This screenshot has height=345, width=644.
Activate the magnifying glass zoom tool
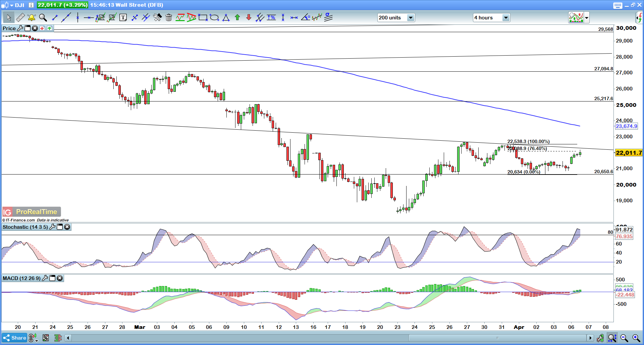(43, 17)
